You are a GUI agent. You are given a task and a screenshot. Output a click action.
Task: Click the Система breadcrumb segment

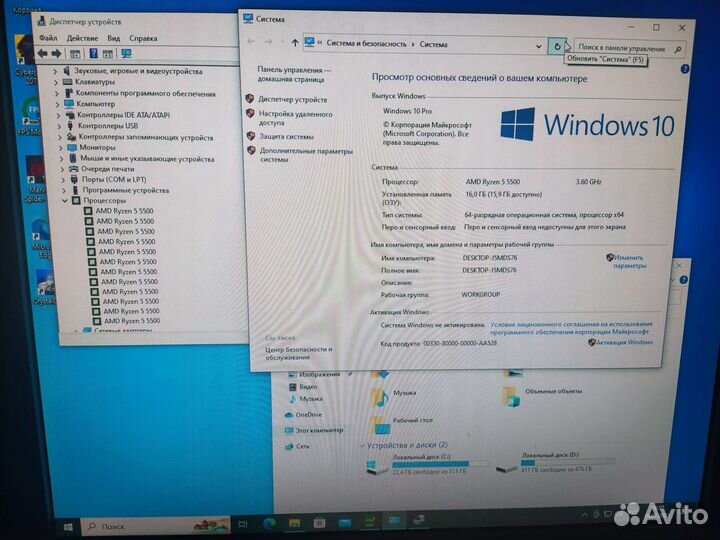tap(433, 45)
